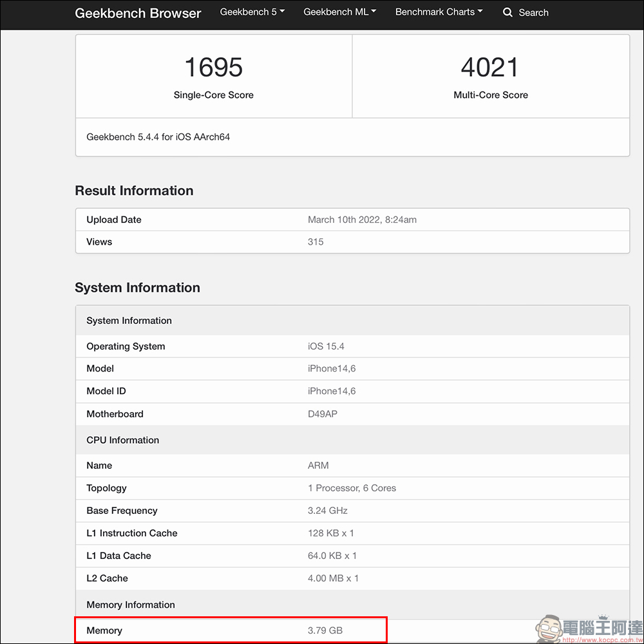
Task: Click the Multi-Core Score label
Action: tap(490, 95)
